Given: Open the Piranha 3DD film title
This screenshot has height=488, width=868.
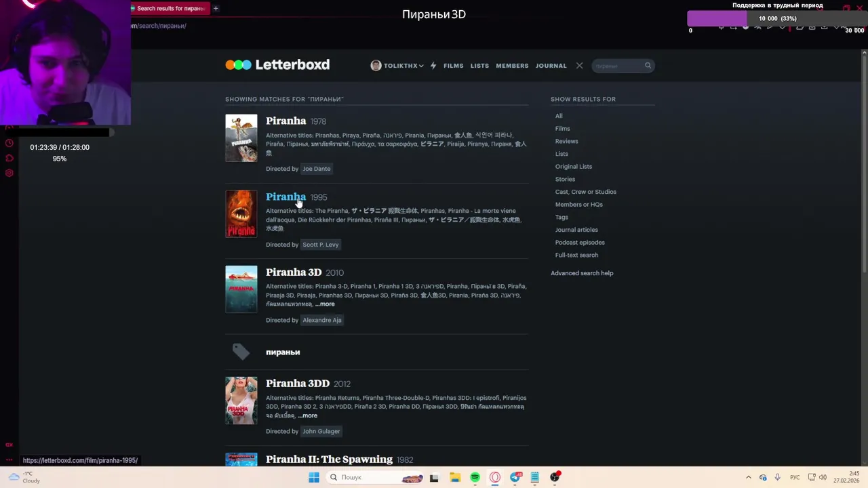Looking at the screenshot, I should [298, 383].
